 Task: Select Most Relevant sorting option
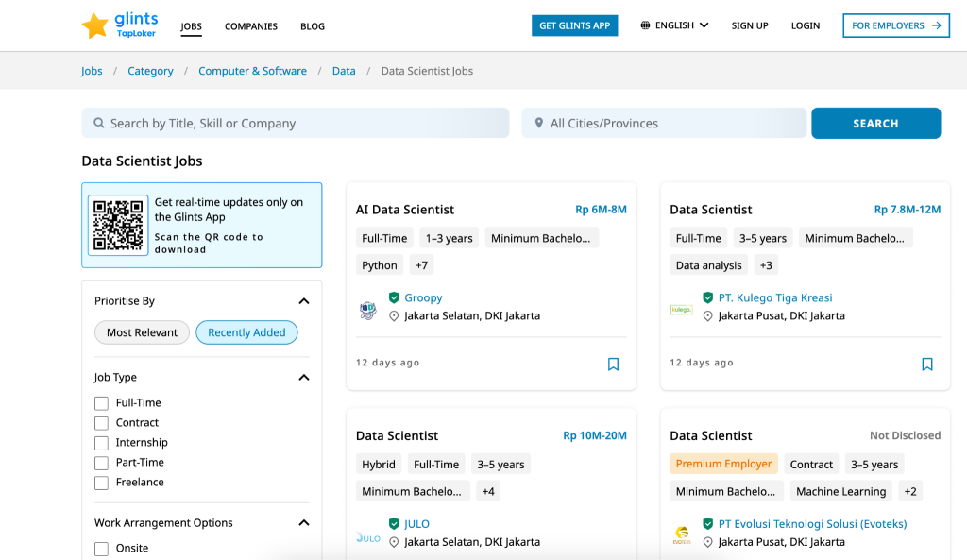pyautogui.click(x=142, y=332)
